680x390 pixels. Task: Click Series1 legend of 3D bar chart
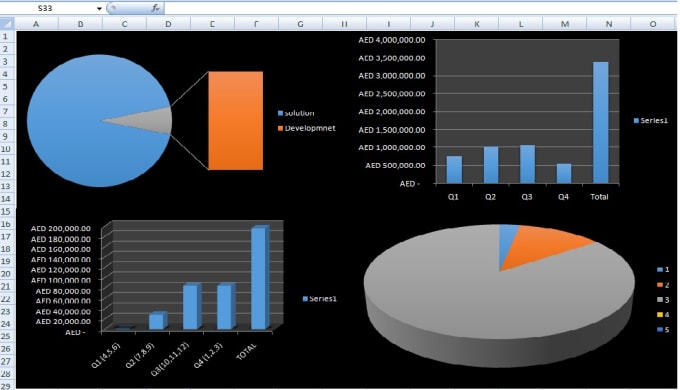(320, 298)
